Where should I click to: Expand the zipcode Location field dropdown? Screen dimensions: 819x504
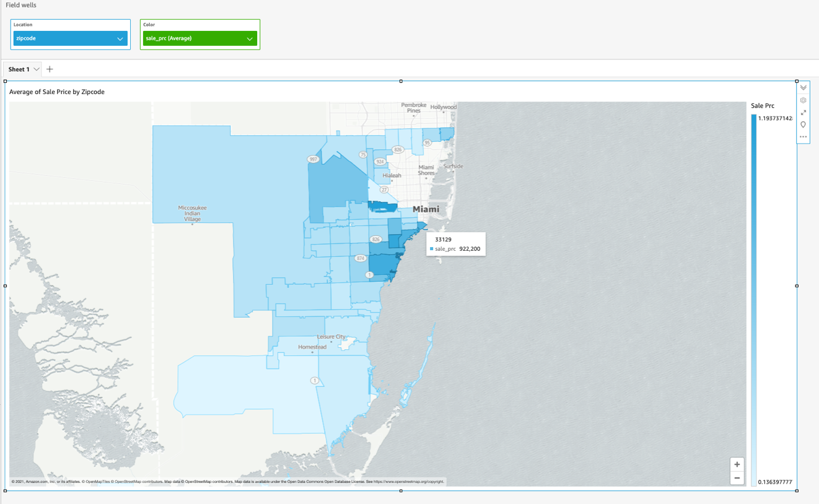pyautogui.click(x=120, y=38)
